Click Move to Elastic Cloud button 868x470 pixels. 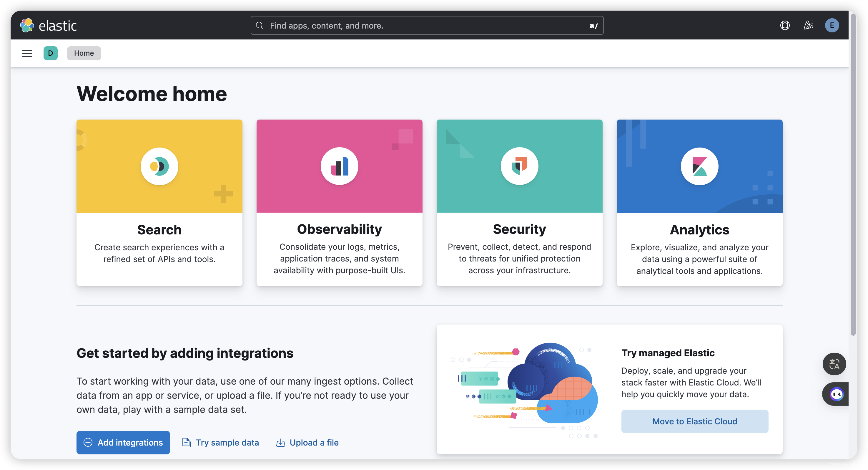pyautogui.click(x=694, y=421)
